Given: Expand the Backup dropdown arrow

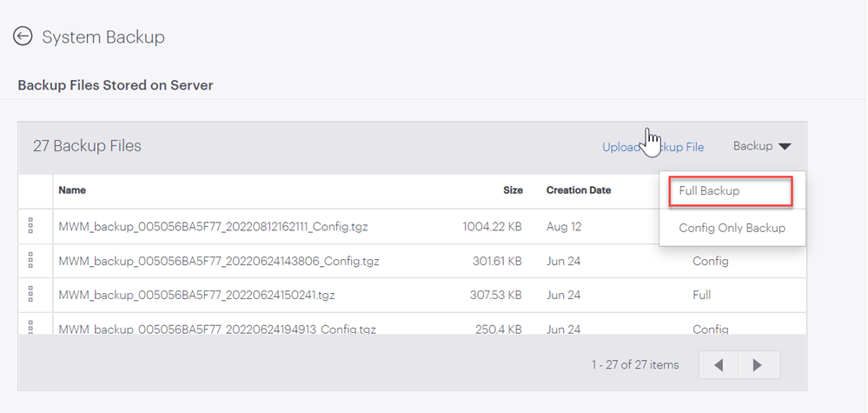Looking at the screenshot, I should [x=785, y=146].
